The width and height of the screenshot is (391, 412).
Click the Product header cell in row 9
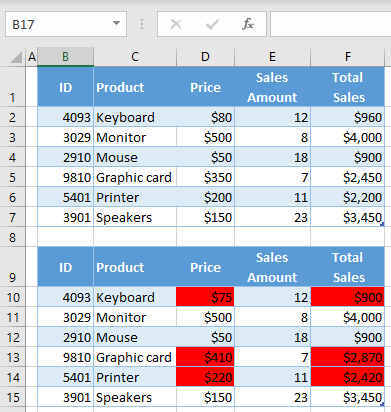tap(135, 267)
